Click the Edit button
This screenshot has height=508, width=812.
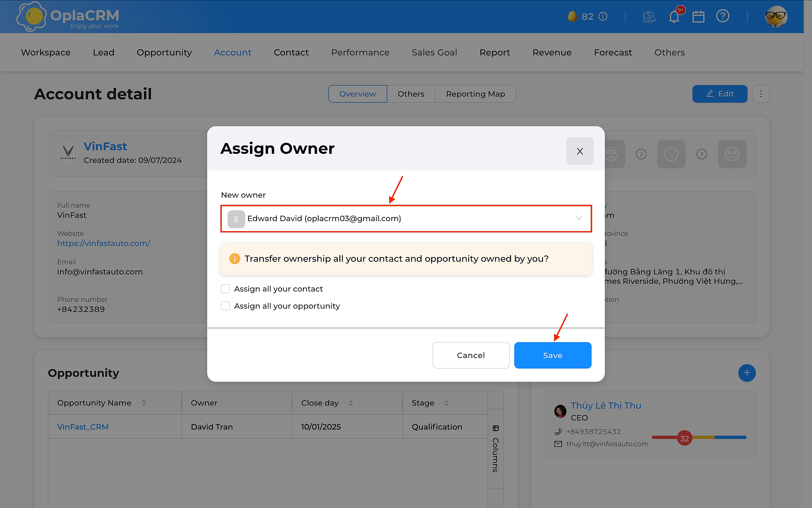point(720,94)
